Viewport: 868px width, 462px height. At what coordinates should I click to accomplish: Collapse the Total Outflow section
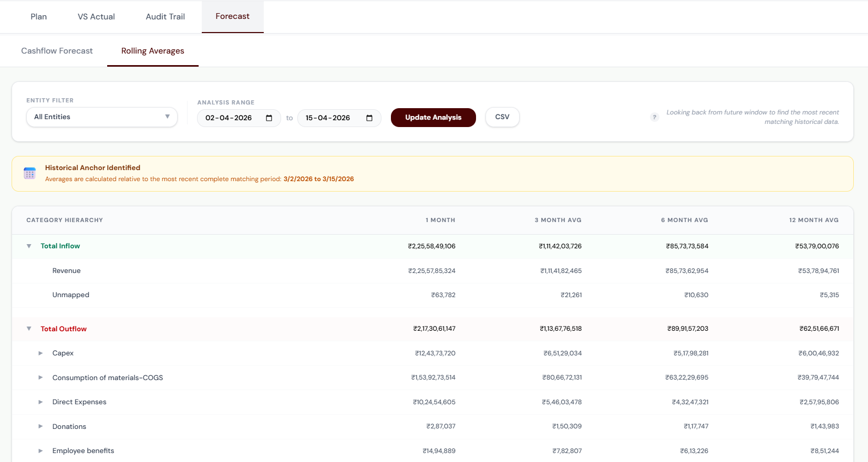pos(29,329)
